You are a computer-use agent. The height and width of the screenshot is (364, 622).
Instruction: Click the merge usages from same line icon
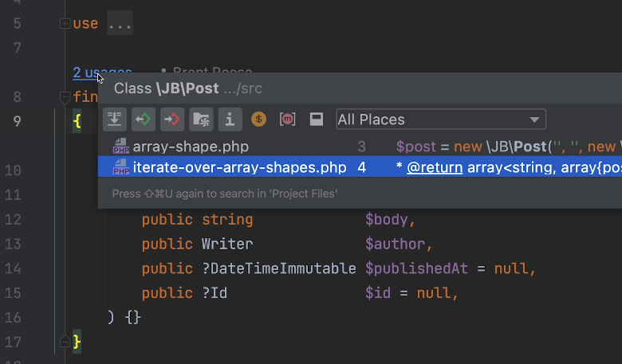tap(115, 119)
